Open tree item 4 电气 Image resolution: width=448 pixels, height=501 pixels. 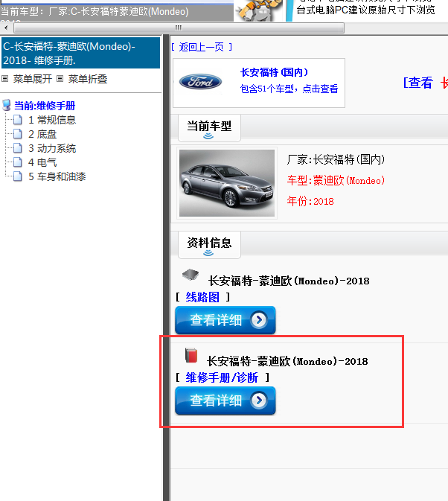(42, 162)
